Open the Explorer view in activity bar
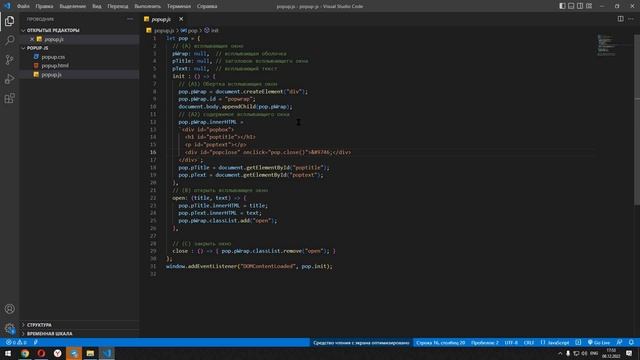This screenshot has width=640, height=360. (x=9, y=21)
